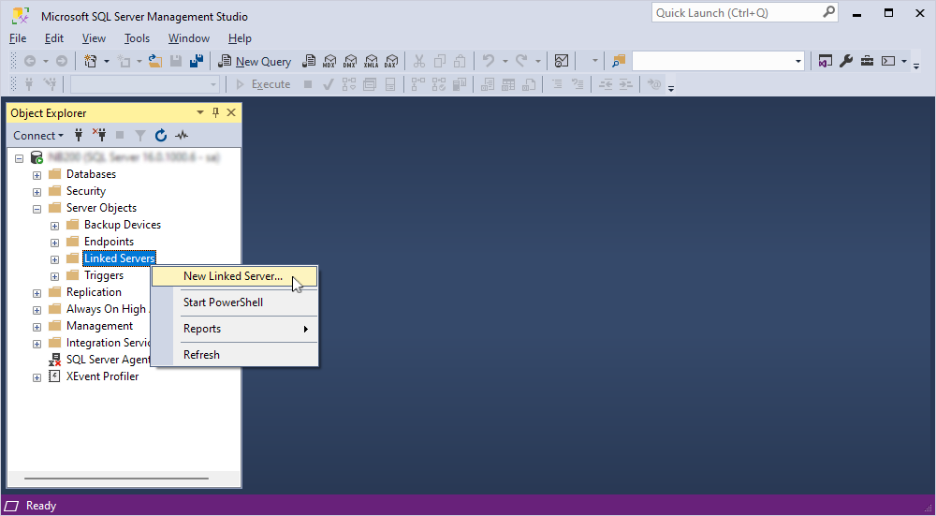Select New Linked Server from context menu

233,276
